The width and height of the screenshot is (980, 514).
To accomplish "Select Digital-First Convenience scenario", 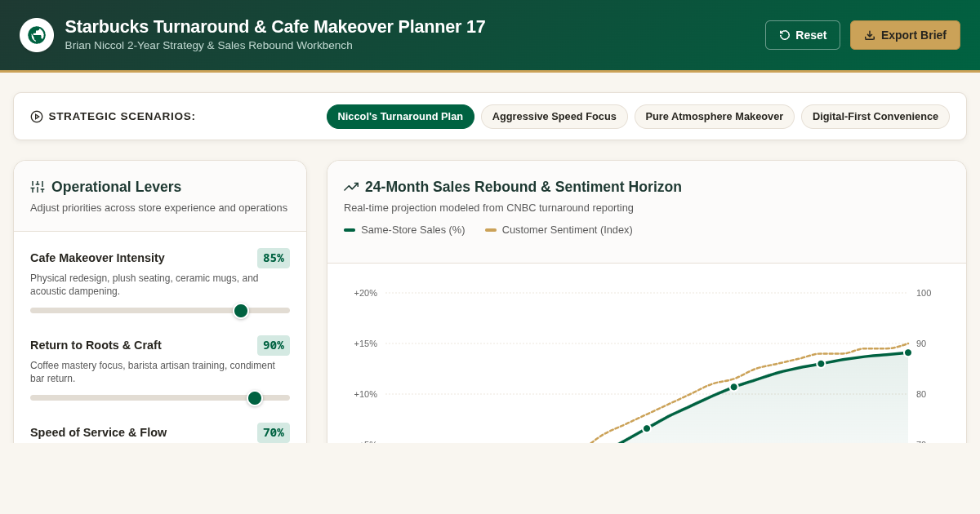I will pyautogui.click(x=875, y=117).
